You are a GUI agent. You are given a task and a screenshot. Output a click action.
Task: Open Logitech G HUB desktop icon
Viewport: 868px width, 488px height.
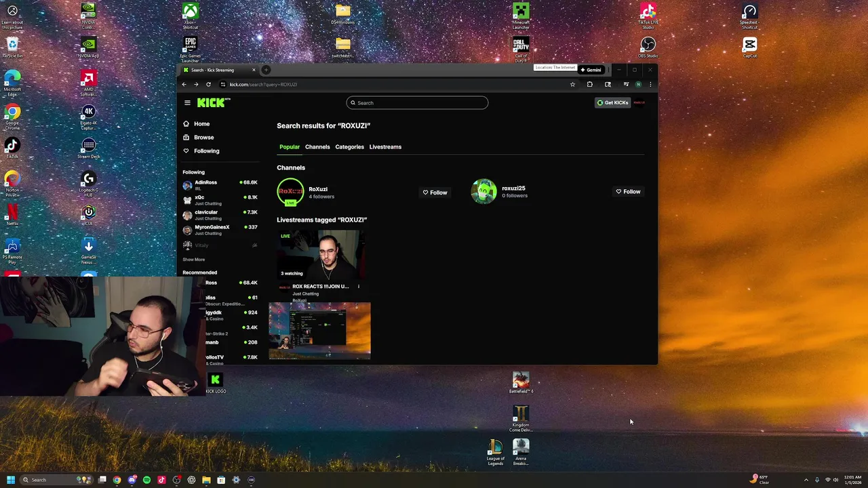89,182
